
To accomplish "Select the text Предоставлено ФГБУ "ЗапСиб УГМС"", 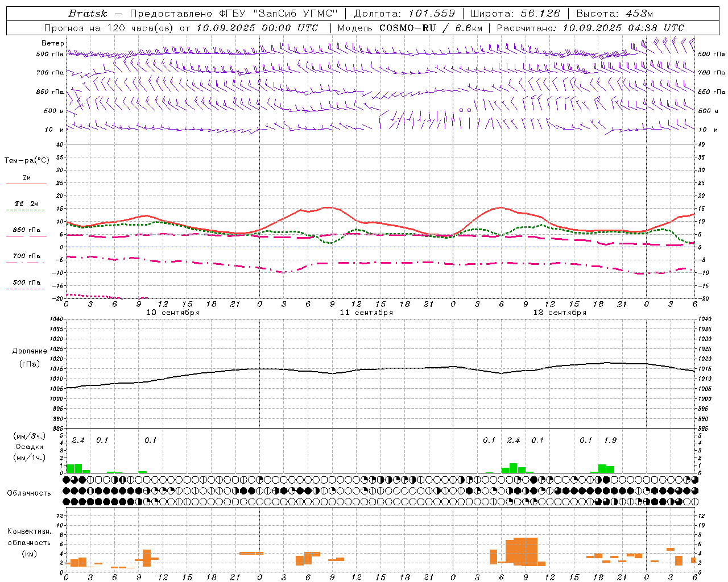I will pyautogui.click(x=234, y=14).
